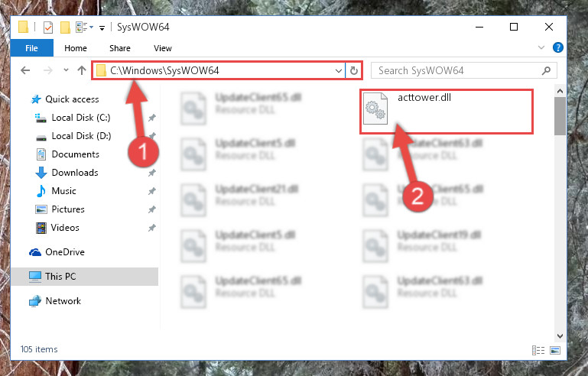Expand the address bar history dropdown
Viewport: 588px width, 376px height.
pyautogui.click(x=338, y=70)
